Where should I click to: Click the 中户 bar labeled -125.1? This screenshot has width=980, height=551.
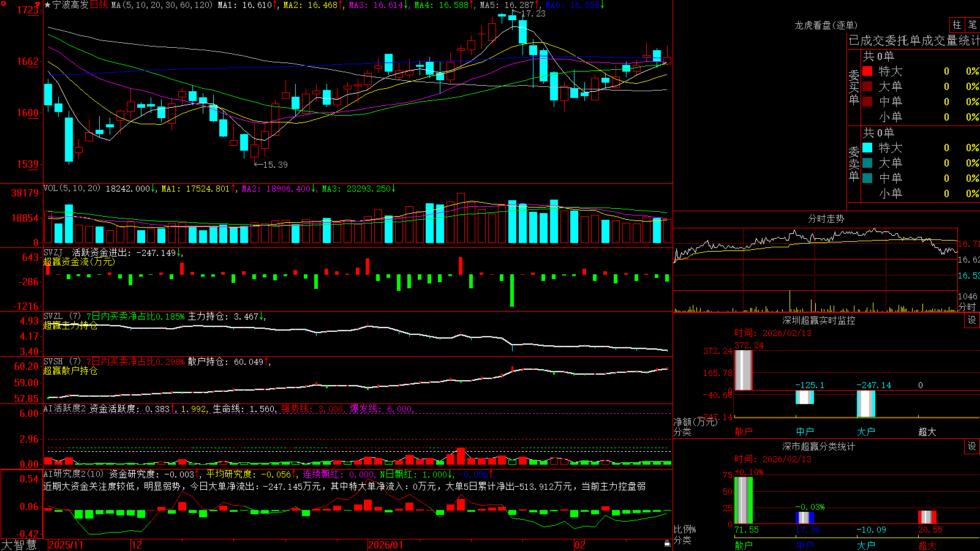point(805,397)
